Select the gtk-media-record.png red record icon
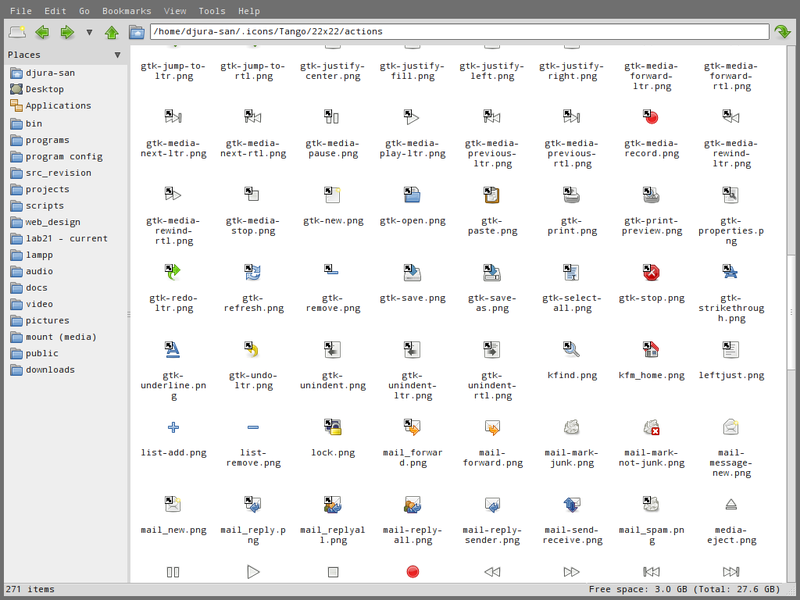This screenshot has height=600, width=800. coord(652,117)
